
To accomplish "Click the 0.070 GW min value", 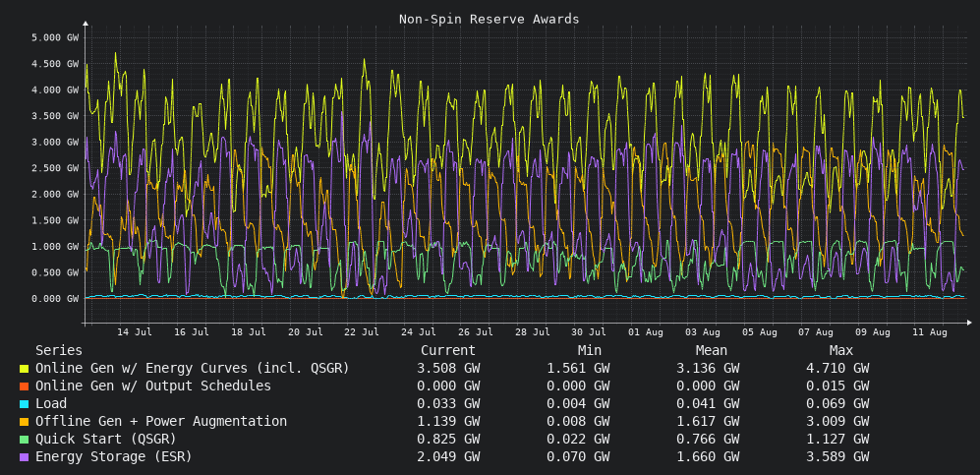I will point(578,457).
